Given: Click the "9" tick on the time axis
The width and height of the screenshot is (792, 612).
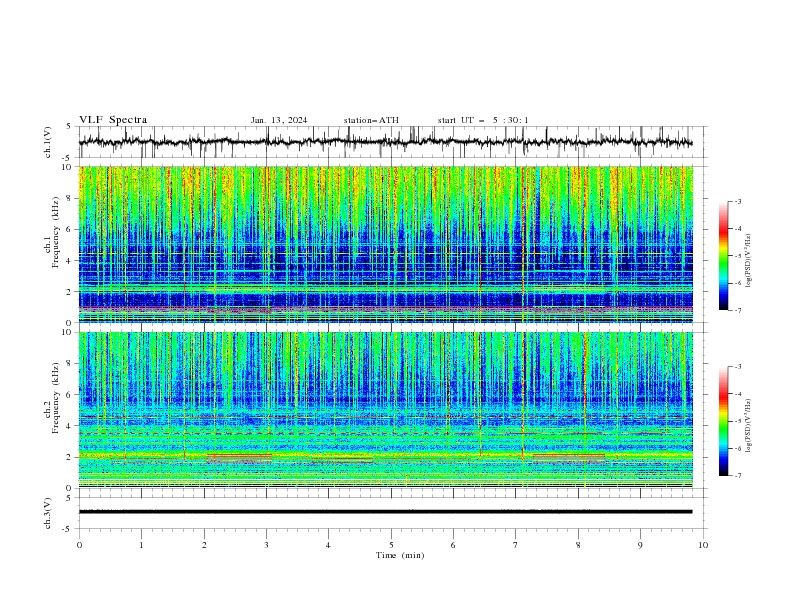Looking at the screenshot, I should click(x=640, y=545).
